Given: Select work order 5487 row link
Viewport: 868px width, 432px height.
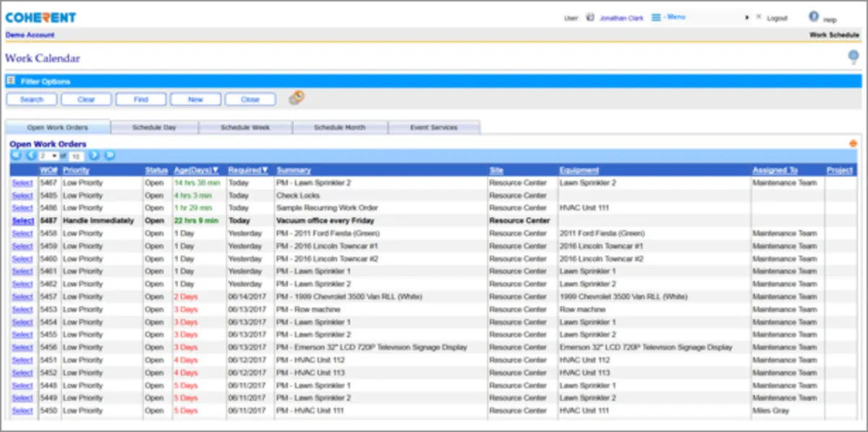Looking at the screenshot, I should pyautogui.click(x=22, y=221).
